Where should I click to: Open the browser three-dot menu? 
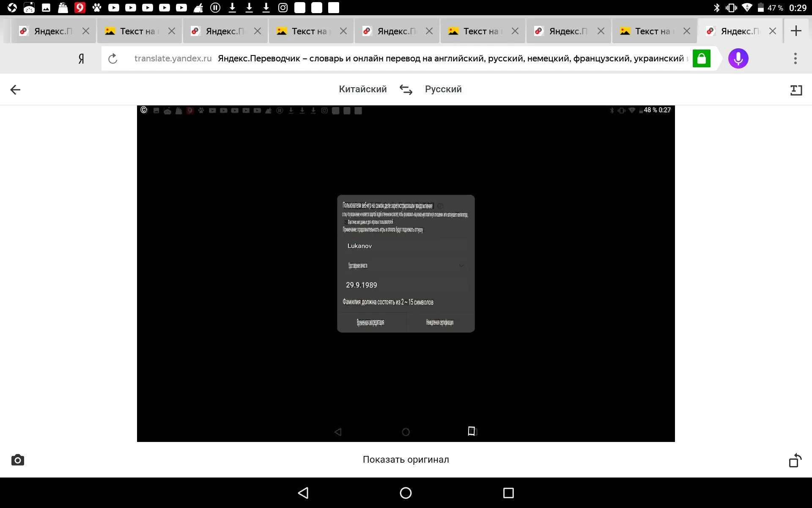click(795, 58)
